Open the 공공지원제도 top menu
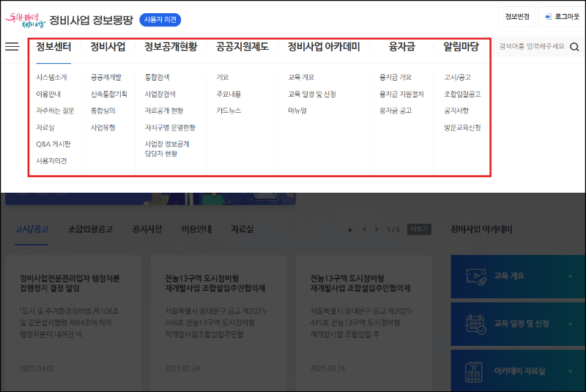Screen dimensions: 586x392 [242, 47]
